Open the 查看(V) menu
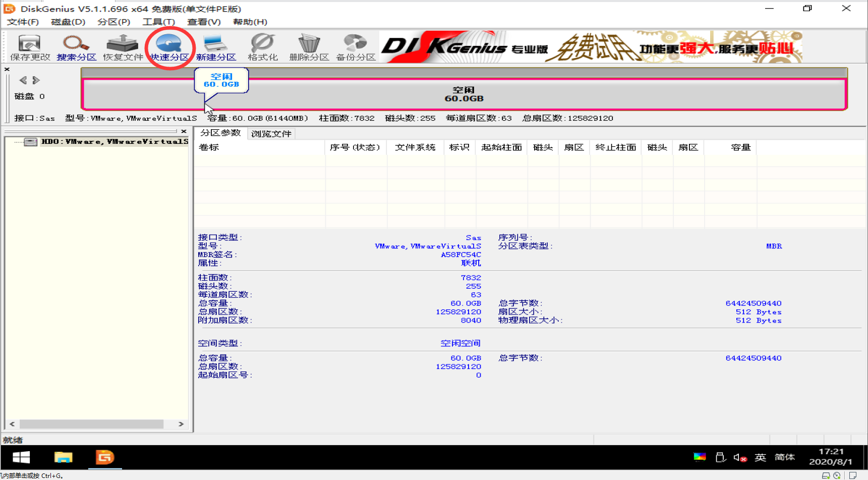This screenshot has width=868, height=480. [x=204, y=22]
